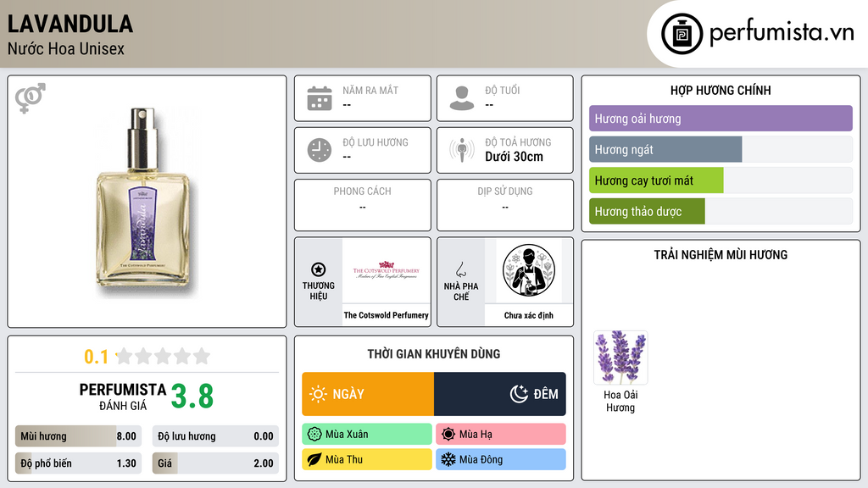Open The Cotswold Perfumery brand link
The width and height of the screenshot is (868, 488).
pos(387,315)
